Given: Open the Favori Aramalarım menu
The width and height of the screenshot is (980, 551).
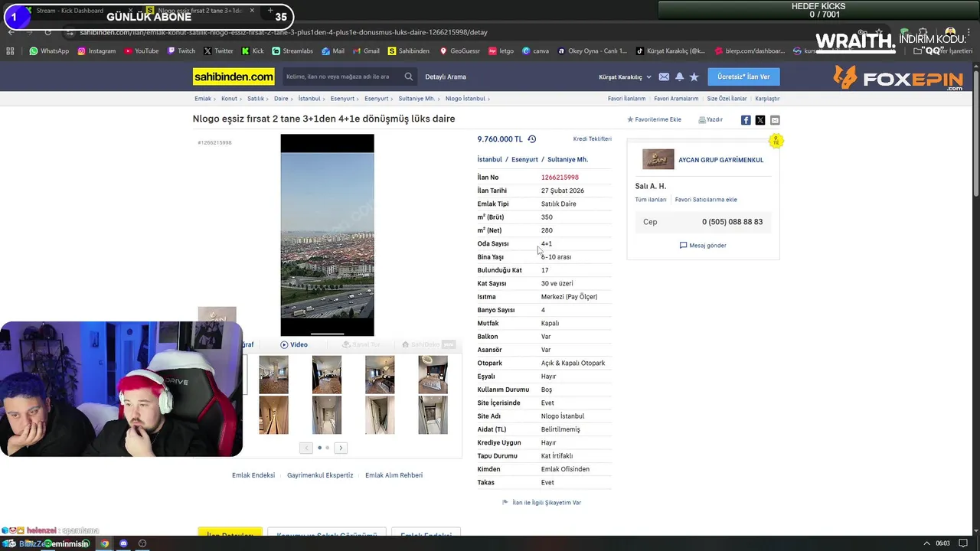Looking at the screenshot, I should [x=676, y=99].
